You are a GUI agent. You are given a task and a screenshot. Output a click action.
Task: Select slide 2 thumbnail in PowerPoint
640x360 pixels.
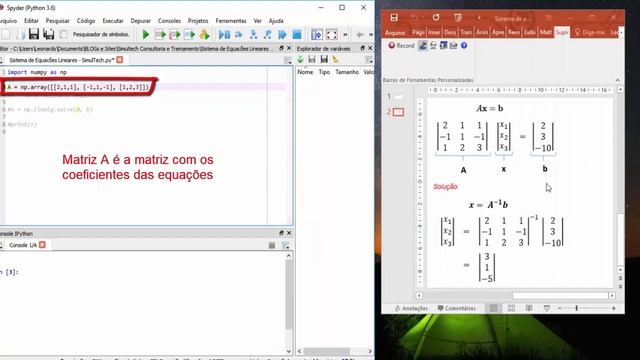(398, 112)
